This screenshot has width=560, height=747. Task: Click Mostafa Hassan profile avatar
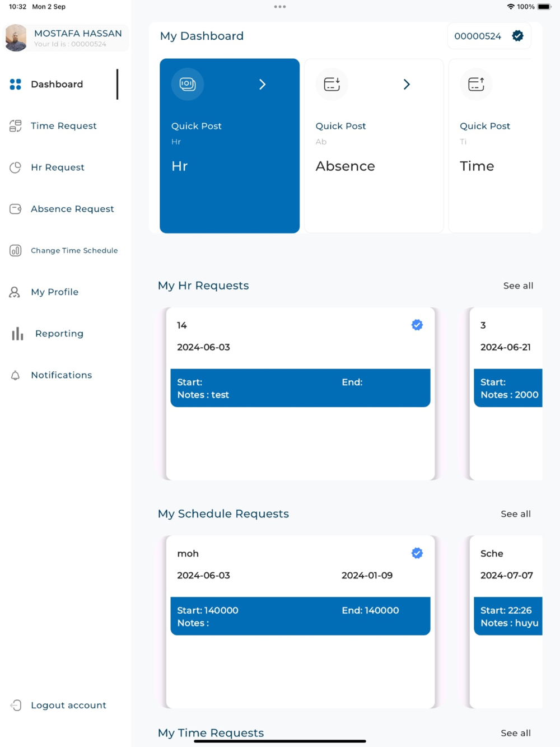[16, 38]
